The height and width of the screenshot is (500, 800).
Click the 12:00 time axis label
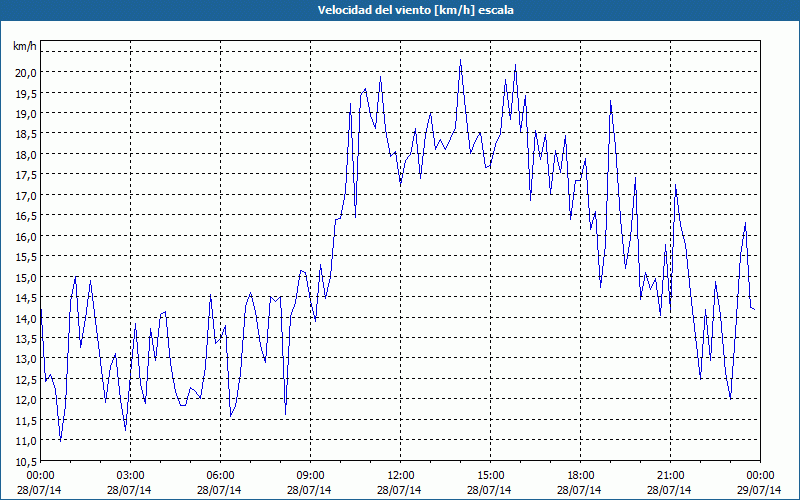coord(401,476)
